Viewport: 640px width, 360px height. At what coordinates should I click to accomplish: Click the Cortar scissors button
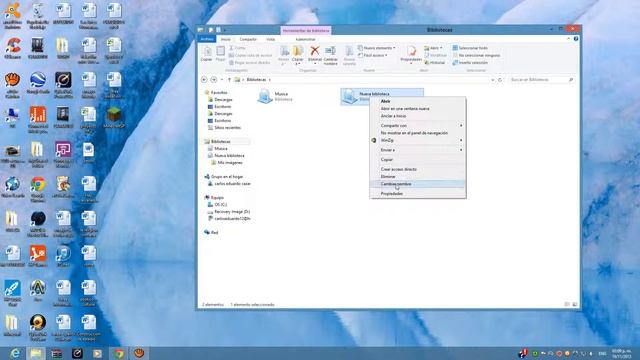(x=238, y=48)
